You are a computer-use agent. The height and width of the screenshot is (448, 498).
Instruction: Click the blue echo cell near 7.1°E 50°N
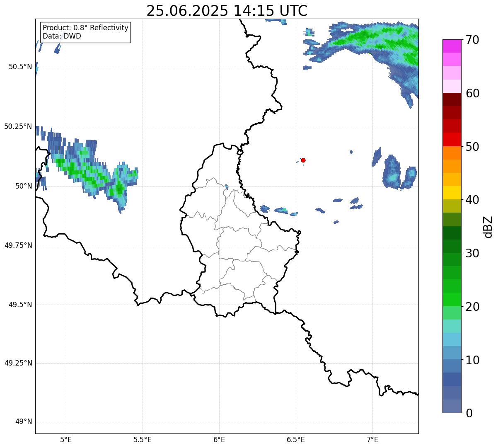(392, 172)
